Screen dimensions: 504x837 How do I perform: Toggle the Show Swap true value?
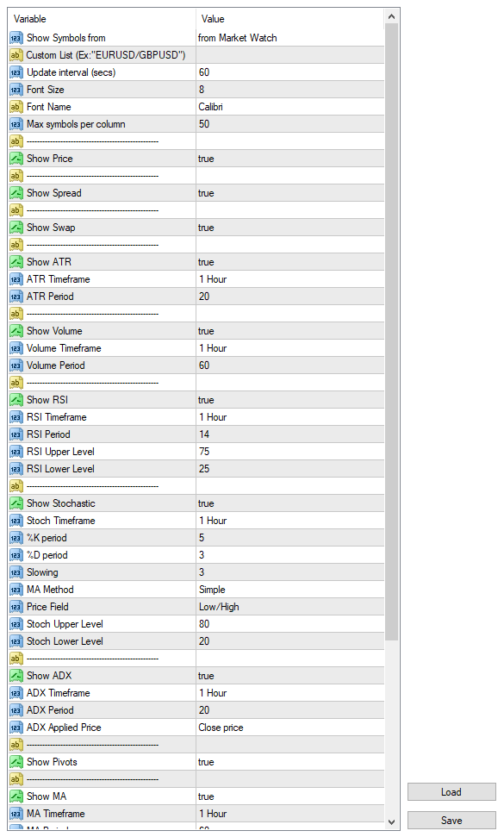pyautogui.click(x=290, y=228)
